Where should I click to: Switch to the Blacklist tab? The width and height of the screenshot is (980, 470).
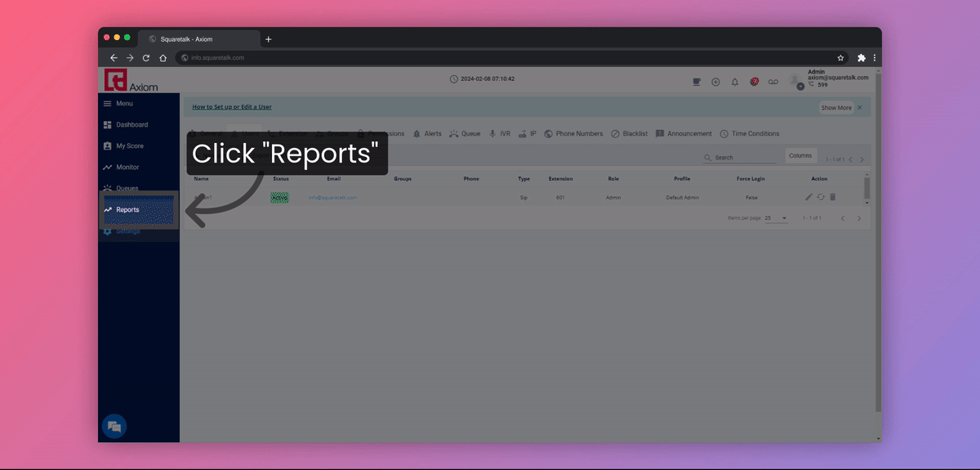tap(629, 134)
